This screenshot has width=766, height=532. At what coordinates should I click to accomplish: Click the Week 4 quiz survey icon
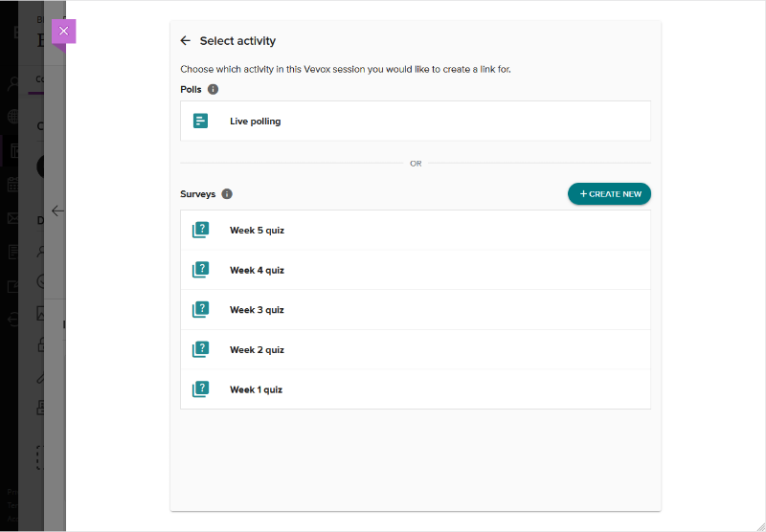tap(200, 270)
